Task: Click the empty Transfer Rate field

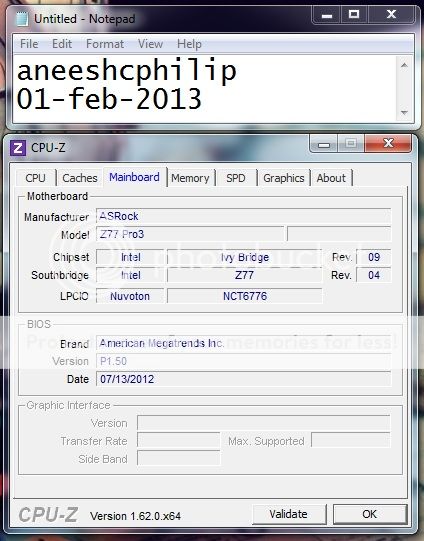Action: [x=178, y=441]
